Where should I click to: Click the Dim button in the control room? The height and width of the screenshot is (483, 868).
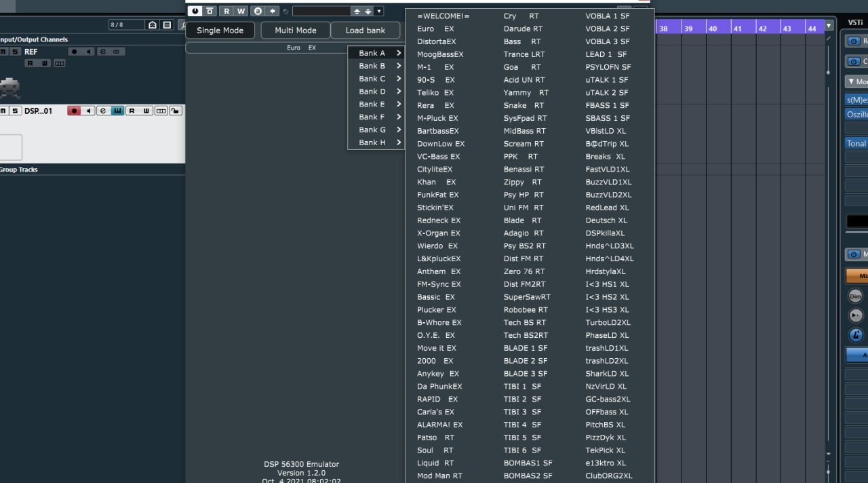[x=856, y=296]
